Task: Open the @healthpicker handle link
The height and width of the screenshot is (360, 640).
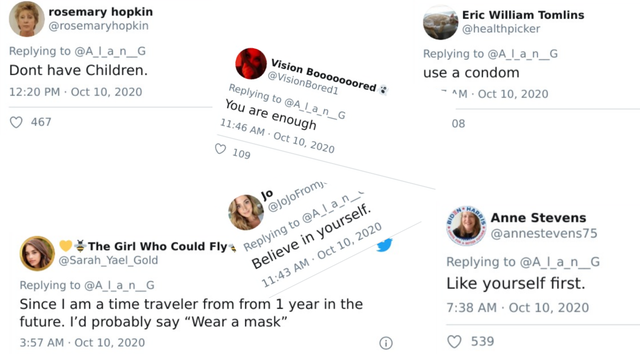Action: point(501,29)
